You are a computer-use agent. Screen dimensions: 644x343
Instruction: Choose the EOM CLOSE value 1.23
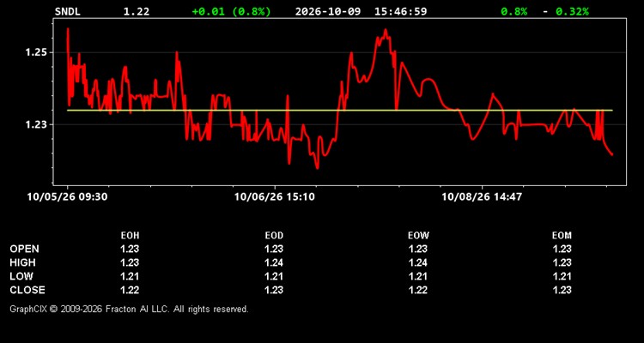point(562,290)
